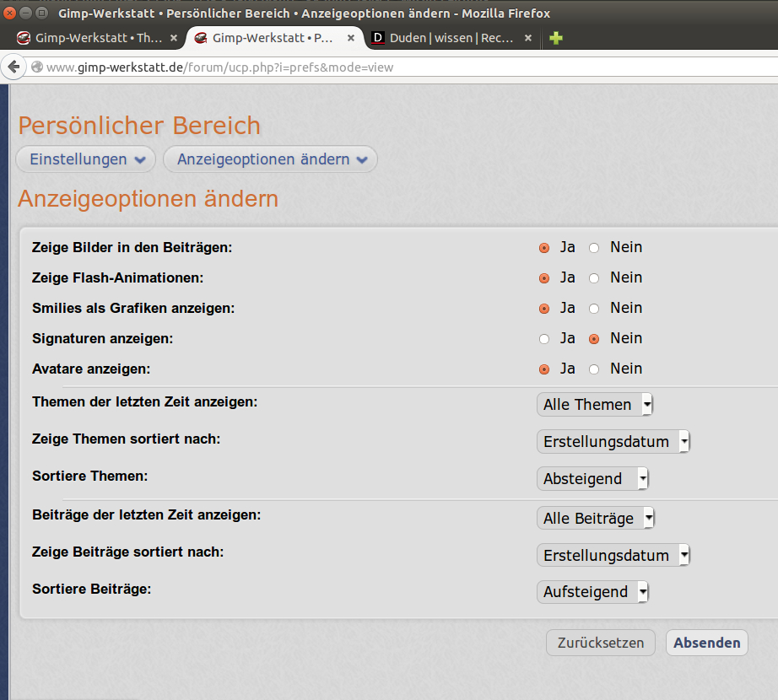The image size is (778, 700).
Task: Select Nein for Smilies als Grafiken anzeigen
Action: coord(594,309)
